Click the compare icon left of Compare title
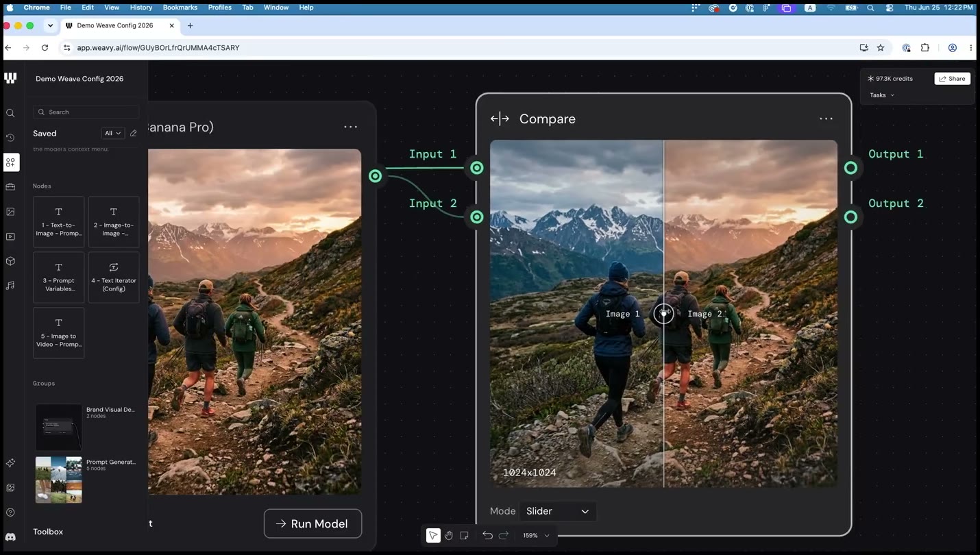Screen dimensions: 980x555 click(500, 119)
